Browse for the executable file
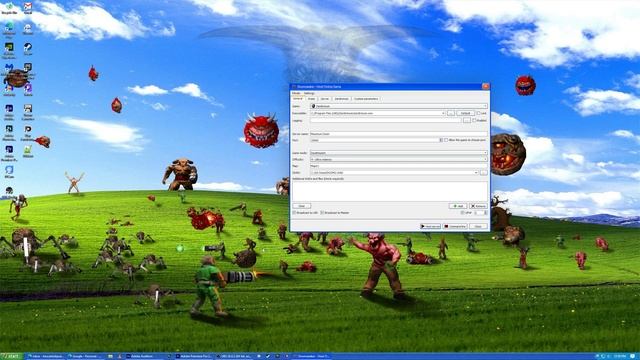Viewport: 640px width, 360px height. click(x=451, y=113)
